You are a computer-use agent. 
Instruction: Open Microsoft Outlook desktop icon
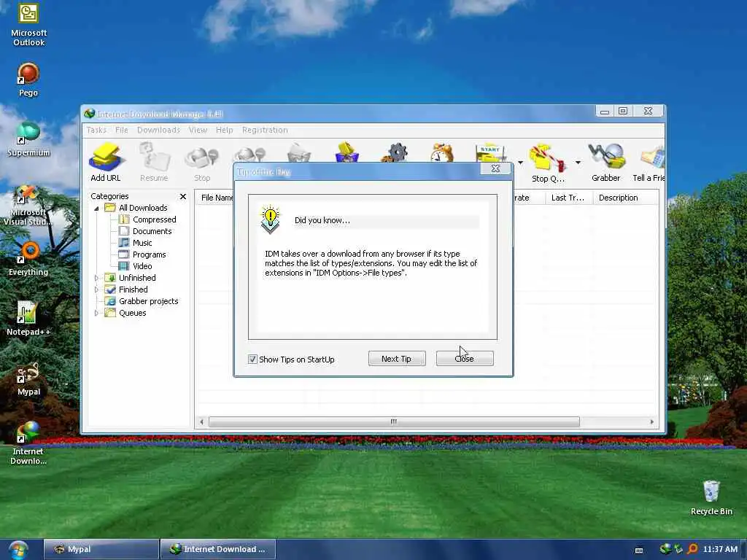tap(28, 25)
